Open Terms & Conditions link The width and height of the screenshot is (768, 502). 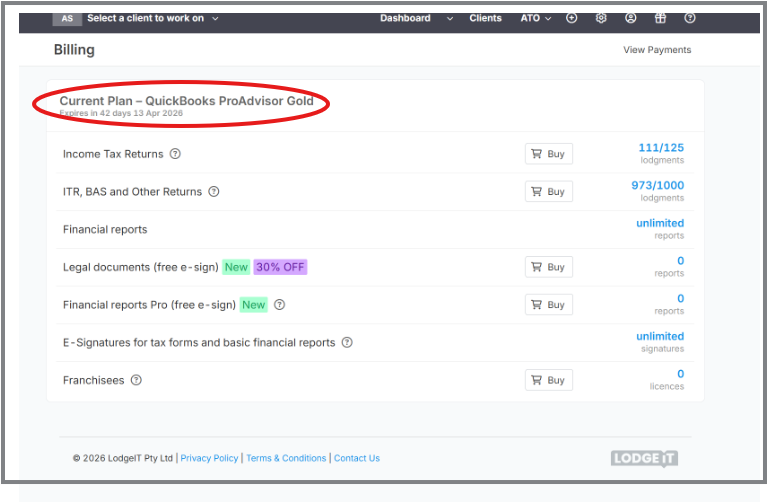coord(286,458)
